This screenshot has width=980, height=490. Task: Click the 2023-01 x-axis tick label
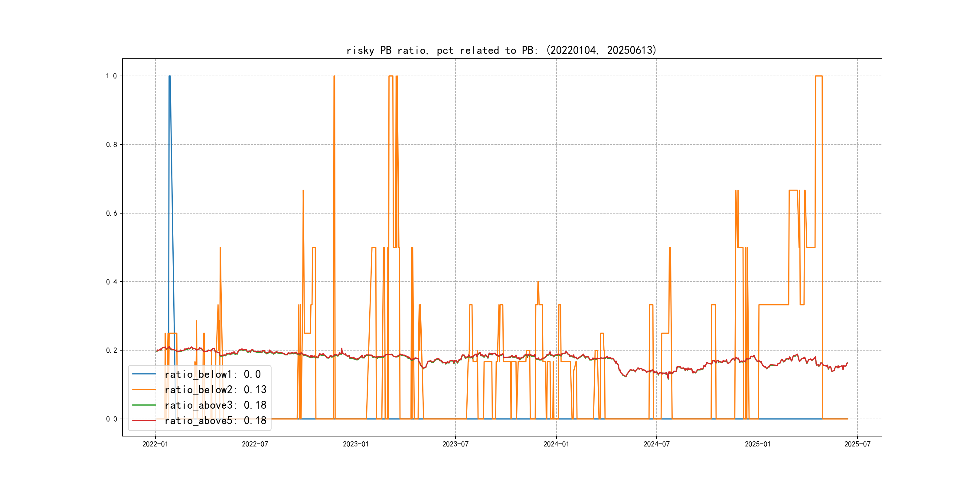pyautogui.click(x=356, y=444)
